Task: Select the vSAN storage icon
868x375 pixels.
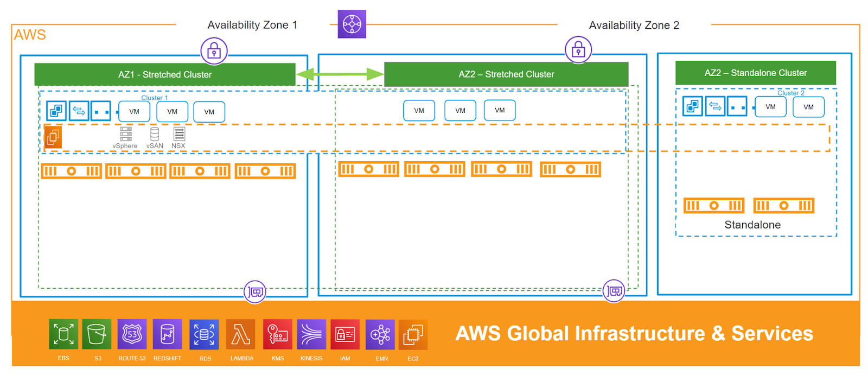Action: tap(155, 134)
